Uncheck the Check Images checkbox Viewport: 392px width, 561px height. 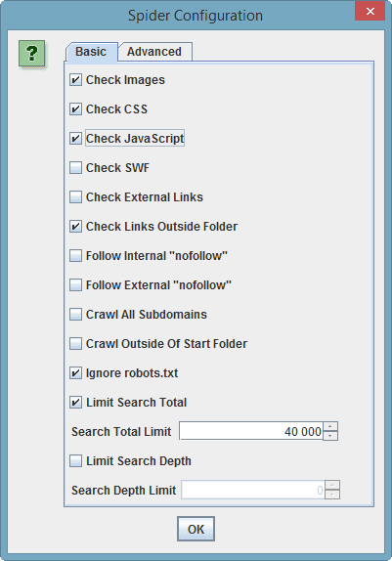(75, 80)
